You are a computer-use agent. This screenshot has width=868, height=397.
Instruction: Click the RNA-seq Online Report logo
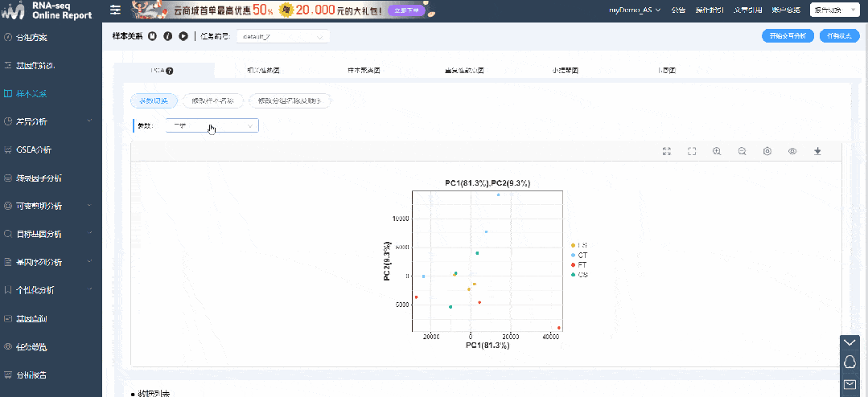(47, 10)
